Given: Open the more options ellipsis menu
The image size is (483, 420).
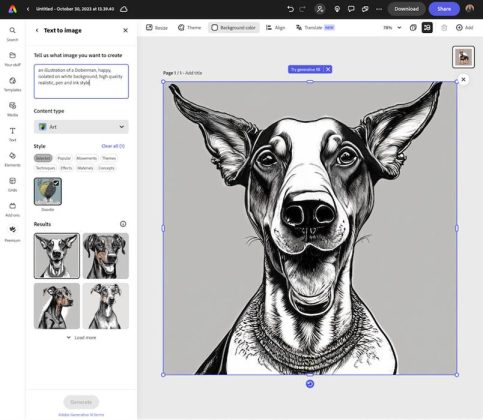Looking at the screenshot, I should (x=379, y=9).
